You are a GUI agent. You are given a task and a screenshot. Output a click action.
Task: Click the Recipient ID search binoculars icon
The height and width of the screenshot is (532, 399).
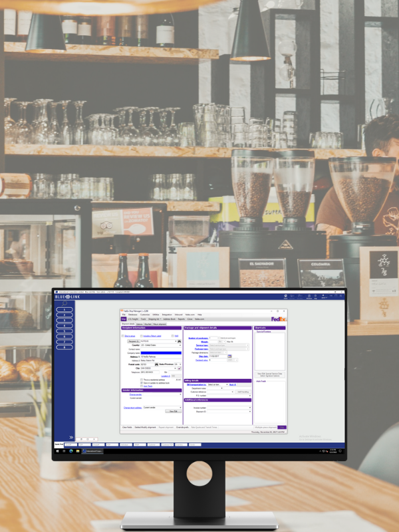point(180,340)
